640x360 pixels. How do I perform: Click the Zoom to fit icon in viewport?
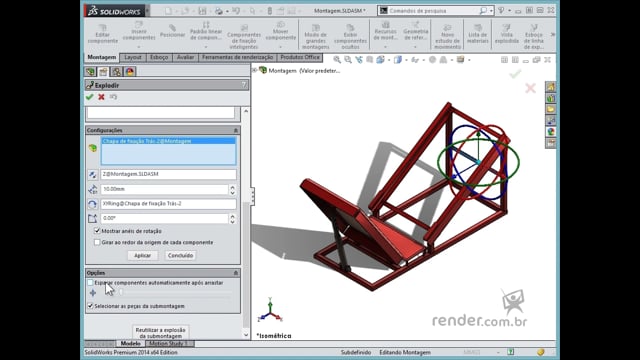pyautogui.click(x=337, y=60)
